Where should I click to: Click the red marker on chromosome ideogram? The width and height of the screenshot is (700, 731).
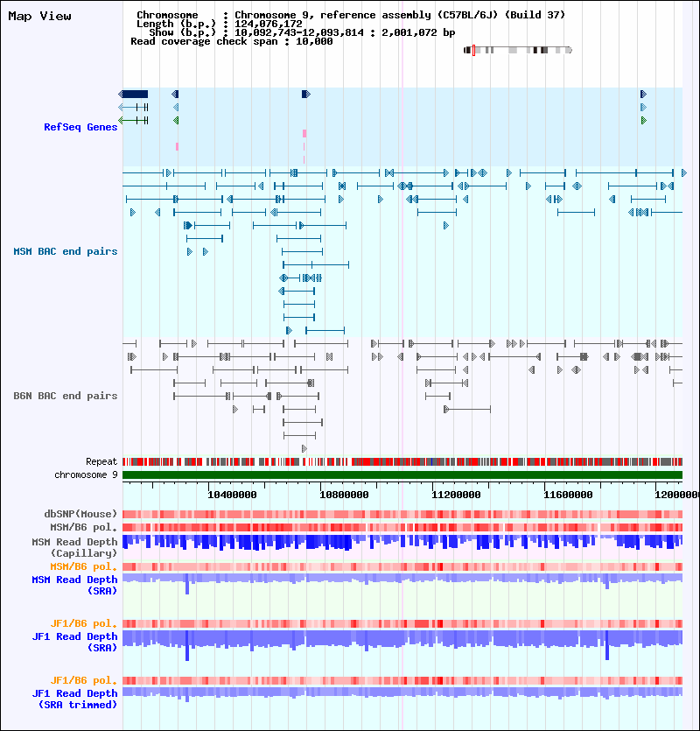473,50
